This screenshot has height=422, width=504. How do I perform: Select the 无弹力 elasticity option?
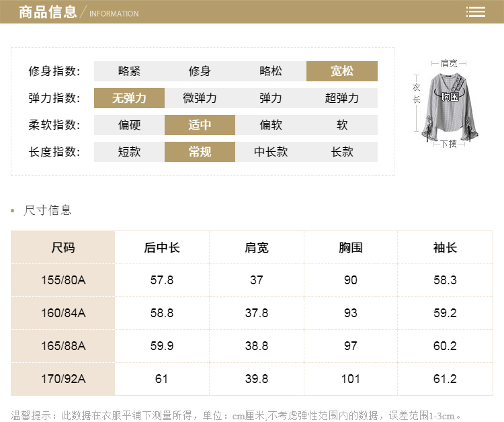pos(129,98)
